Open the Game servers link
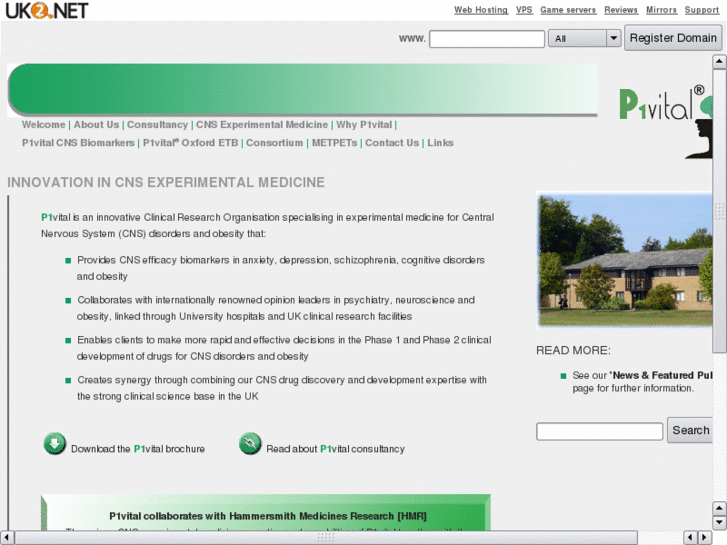 coord(568,10)
